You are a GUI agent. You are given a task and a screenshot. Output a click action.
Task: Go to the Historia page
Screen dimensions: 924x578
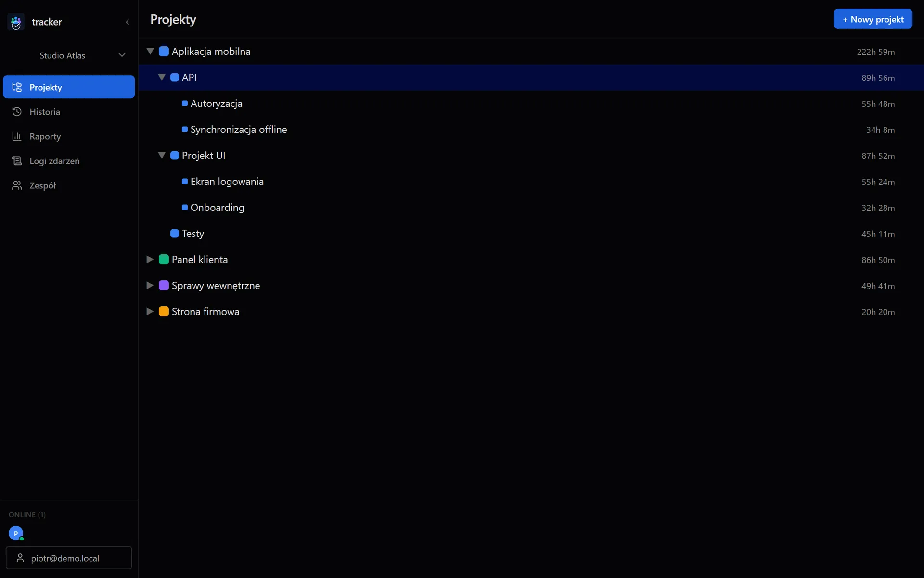pos(69,112)
